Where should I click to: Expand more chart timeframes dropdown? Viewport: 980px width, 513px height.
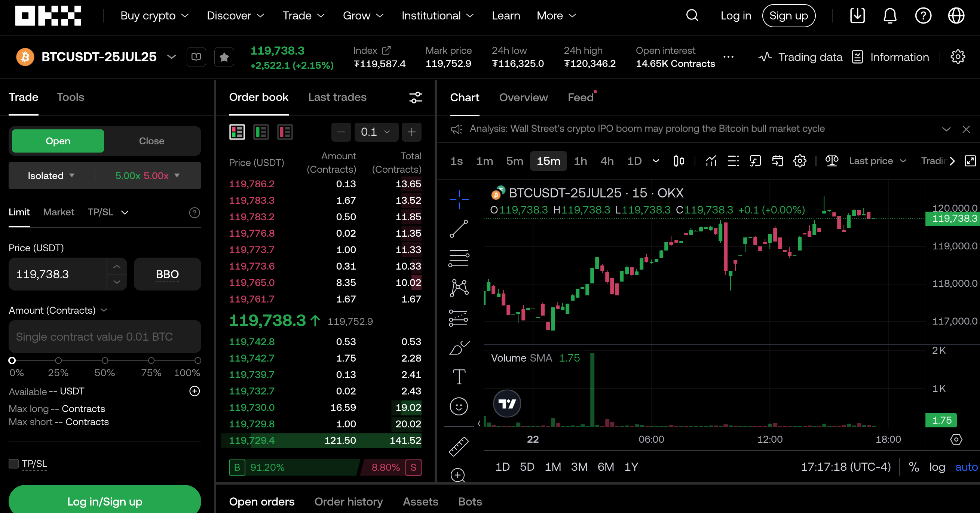[656, 161]
